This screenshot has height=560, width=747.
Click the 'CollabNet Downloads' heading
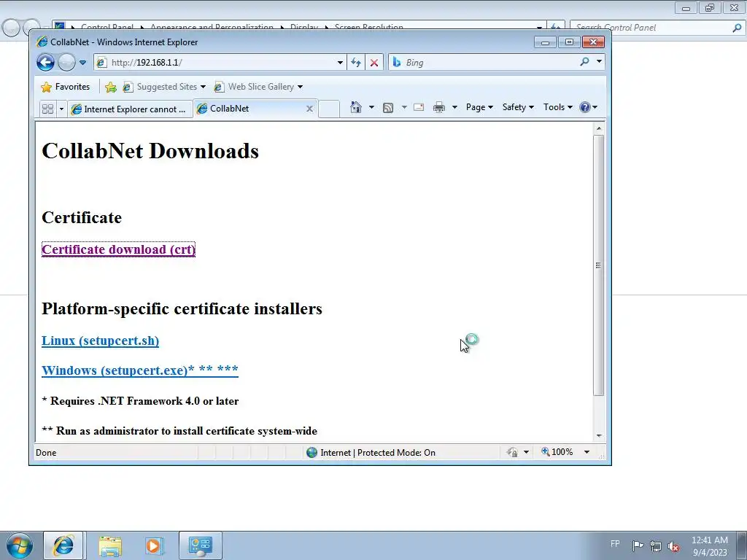click(x=150, y=151)
